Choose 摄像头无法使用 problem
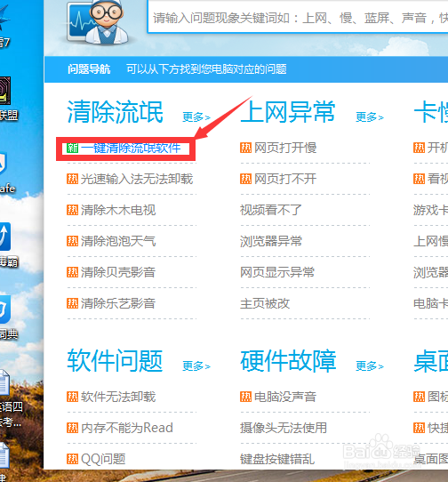This screenshot has height=482, width=448. 284,428
